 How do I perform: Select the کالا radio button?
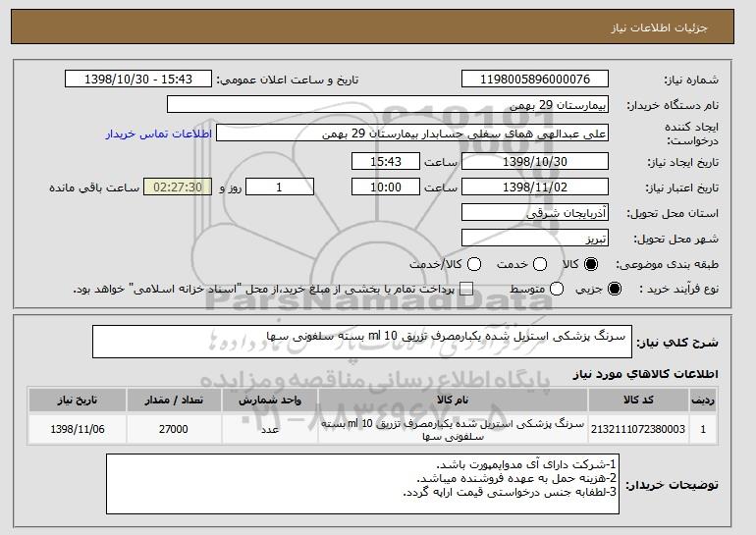tap(591, 264)
